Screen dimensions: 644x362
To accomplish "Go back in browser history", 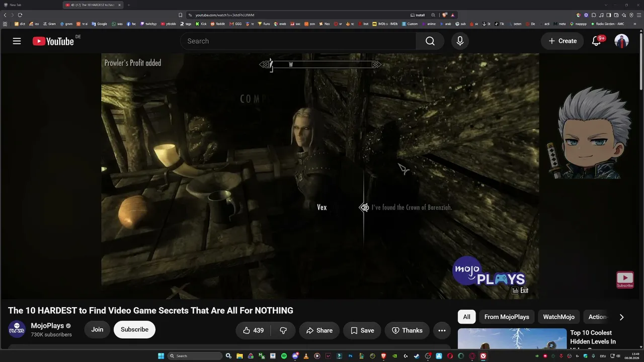I will pyautogui.click(x=5, y=15).
